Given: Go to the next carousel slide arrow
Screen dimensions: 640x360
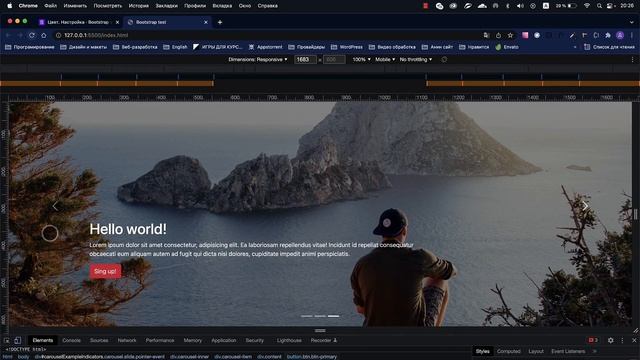Looking at the screenshot, I should point(585,207).
